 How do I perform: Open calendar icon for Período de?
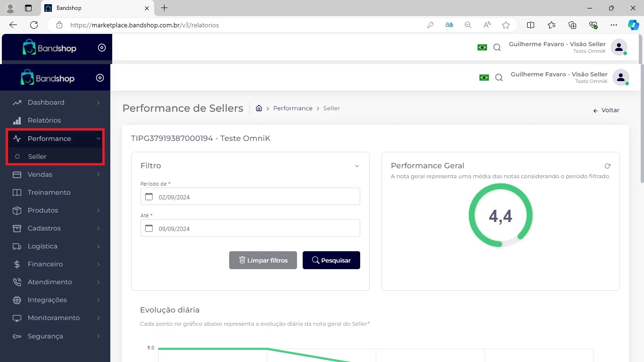pyautogui.click(x=149, y=197)
